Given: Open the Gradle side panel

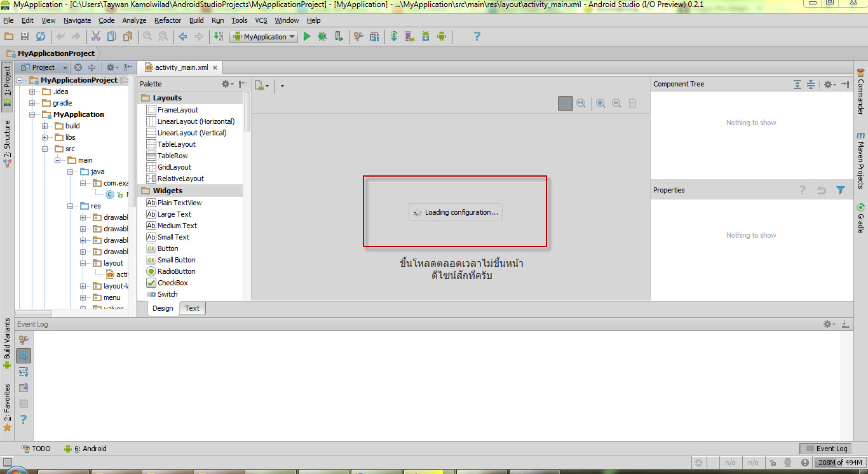Looking at the screenshot, I should (x=861, y=218).
